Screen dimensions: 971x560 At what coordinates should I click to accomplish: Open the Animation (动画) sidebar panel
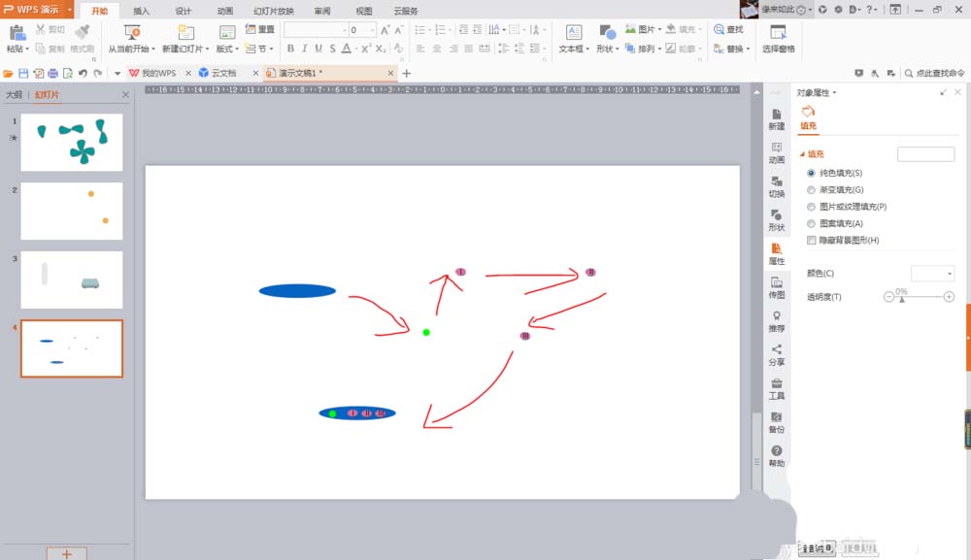point(777,152)
